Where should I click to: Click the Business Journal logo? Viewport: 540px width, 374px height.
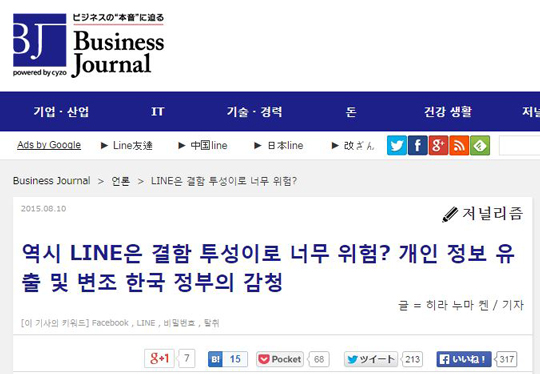[89, 45]
